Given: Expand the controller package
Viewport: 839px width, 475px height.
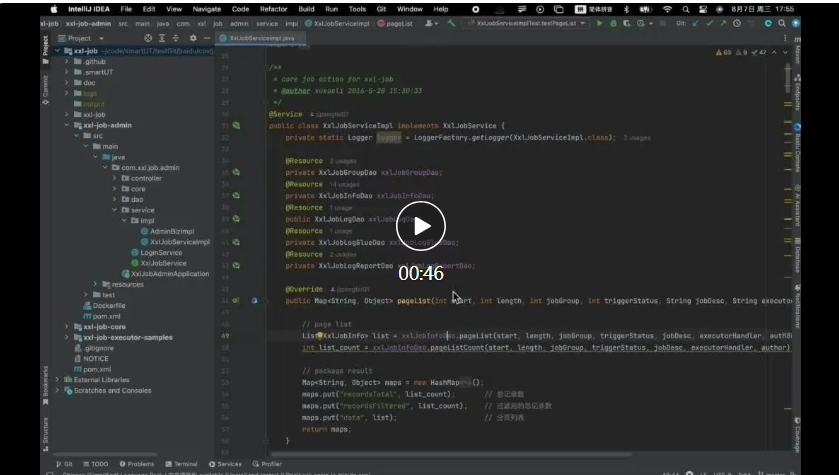Looking at the screenshot, I should [115, 178].
